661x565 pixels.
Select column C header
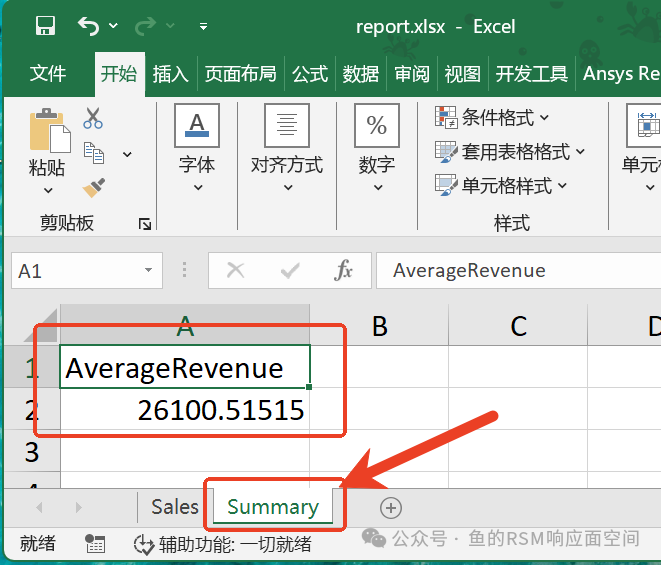point(518,325)
